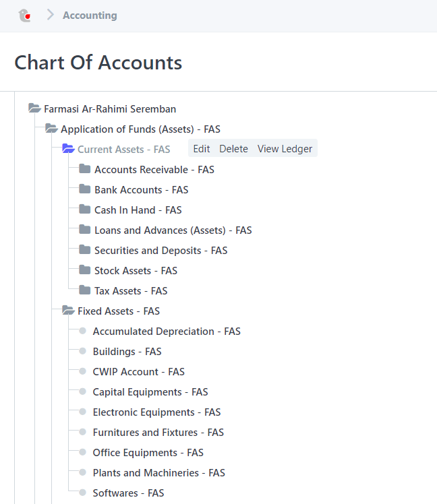The image size is (437, 504).
Task: Collapse the Farmasi Ar-Rahimi Seremban root folder icon
Action: (x=34, y=108)
